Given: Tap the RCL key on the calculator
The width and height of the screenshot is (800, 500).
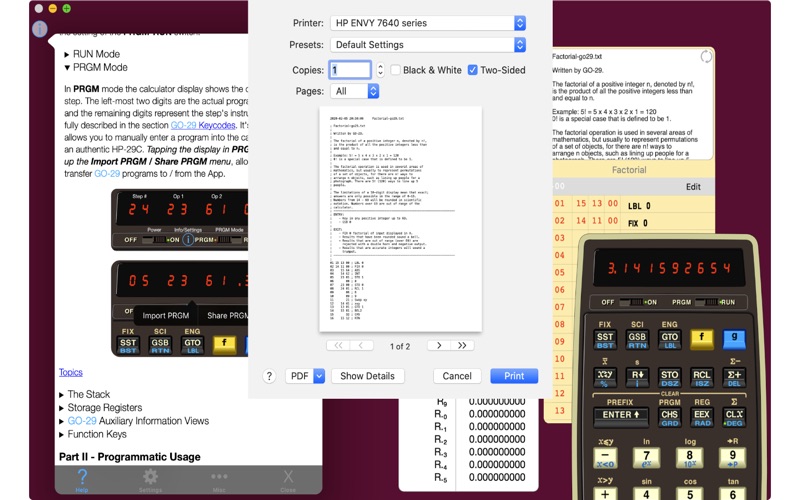Looking at the screenshot, I should [x=702, y=378].
